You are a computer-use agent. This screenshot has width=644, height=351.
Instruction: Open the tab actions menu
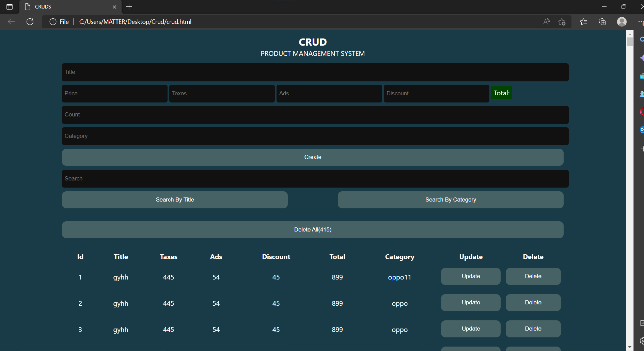9,6
